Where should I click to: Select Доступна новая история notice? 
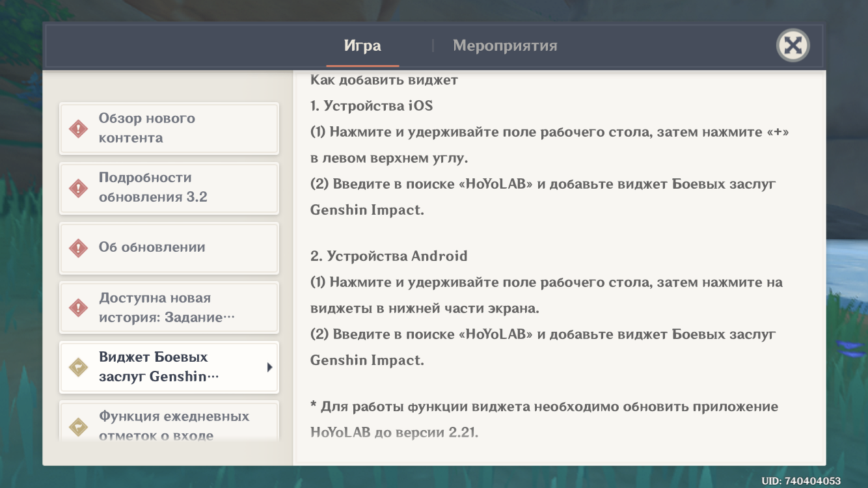pyautogui.click(x=169, y=307)
